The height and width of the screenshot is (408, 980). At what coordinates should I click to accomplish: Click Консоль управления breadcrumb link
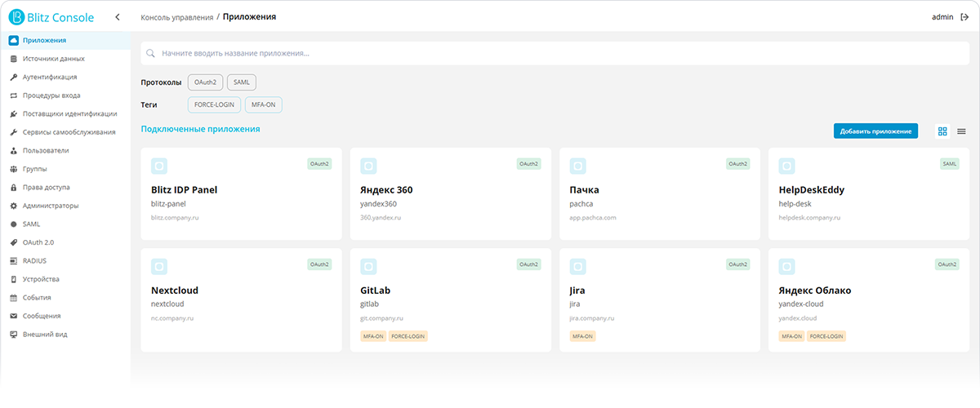tap(176, 17)
